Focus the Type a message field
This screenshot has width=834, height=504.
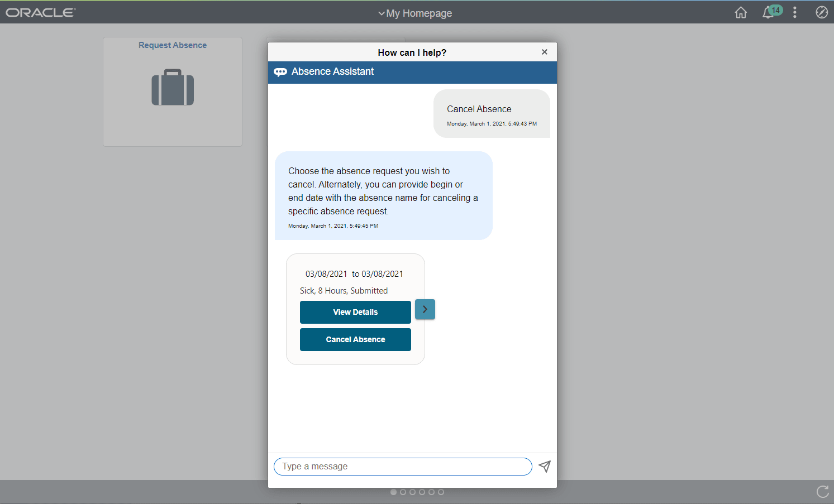tap(403, 467)
